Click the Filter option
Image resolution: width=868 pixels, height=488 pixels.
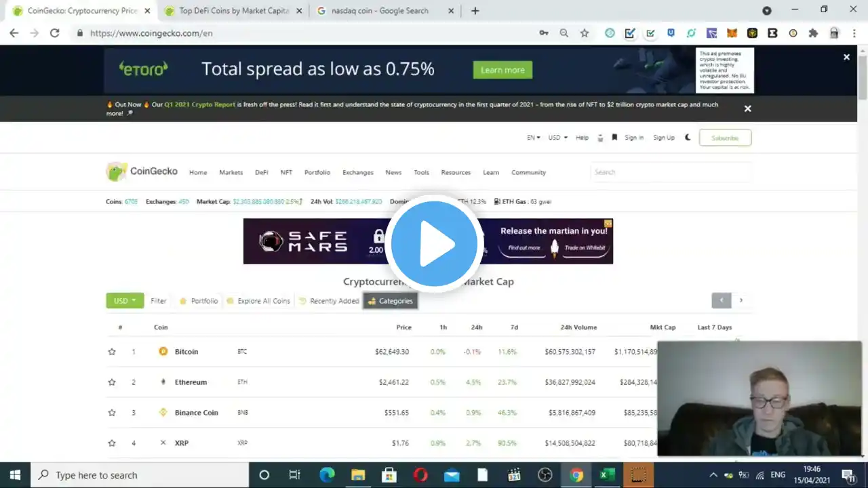point(158,301)
